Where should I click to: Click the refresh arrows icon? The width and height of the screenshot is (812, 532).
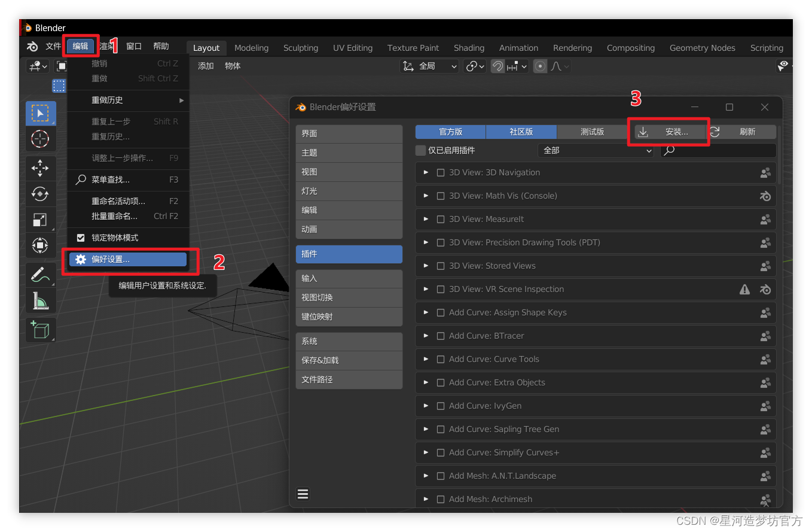pyautogui.click(x=715, y=132)
